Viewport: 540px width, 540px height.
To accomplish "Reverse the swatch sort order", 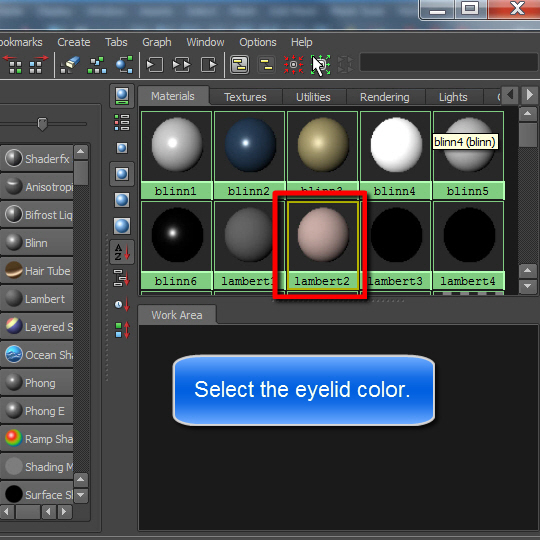I will (x=122, y=330).
